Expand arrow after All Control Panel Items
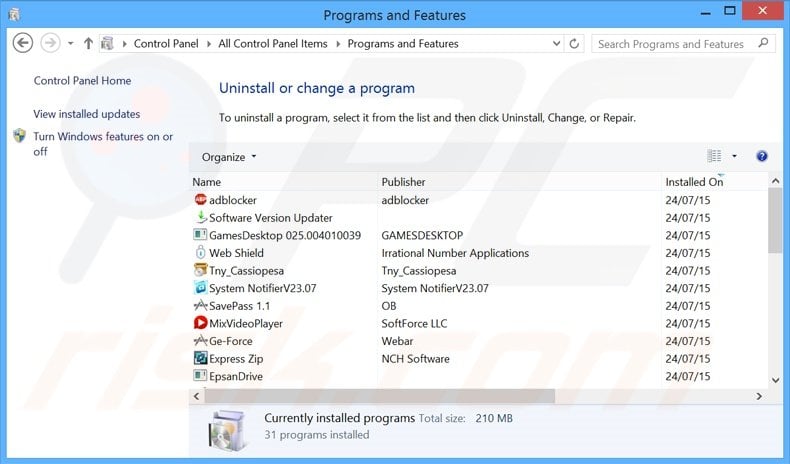This screenshot has height=464, width=790. (338, 44)
